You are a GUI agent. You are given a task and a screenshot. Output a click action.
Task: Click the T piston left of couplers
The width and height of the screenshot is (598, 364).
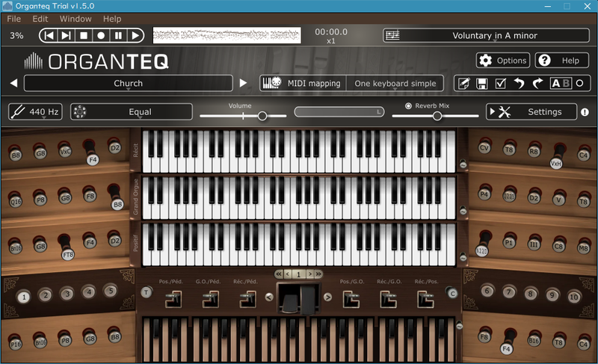(x=146, y=292)
